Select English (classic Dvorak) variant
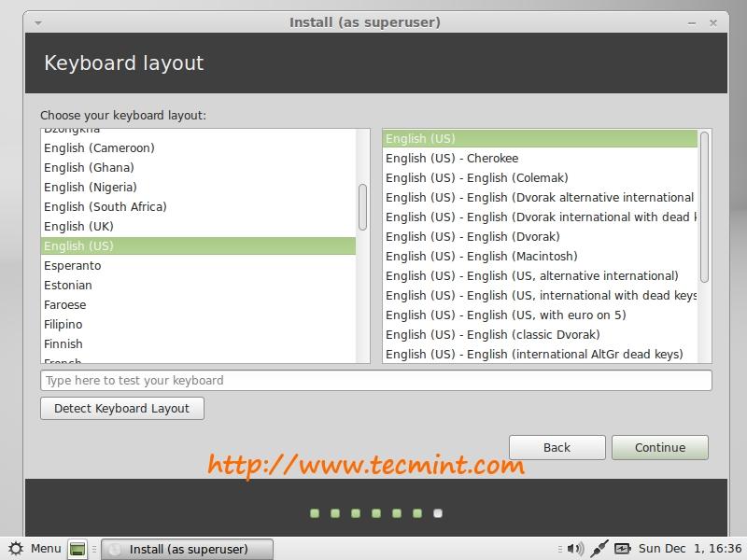The image size is (747, 560). 540,334
